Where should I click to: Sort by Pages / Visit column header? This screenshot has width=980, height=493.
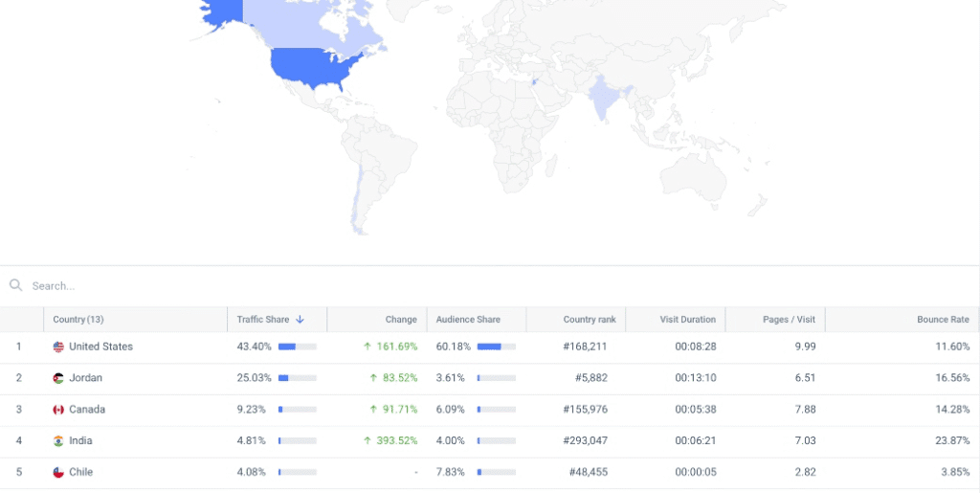pos(789,320)
